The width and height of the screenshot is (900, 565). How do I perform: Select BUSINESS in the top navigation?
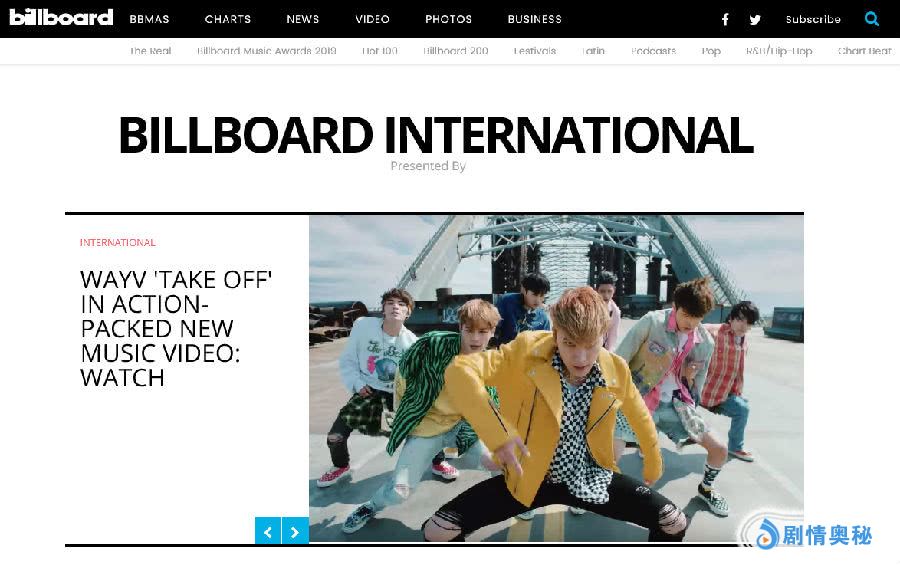534,19
